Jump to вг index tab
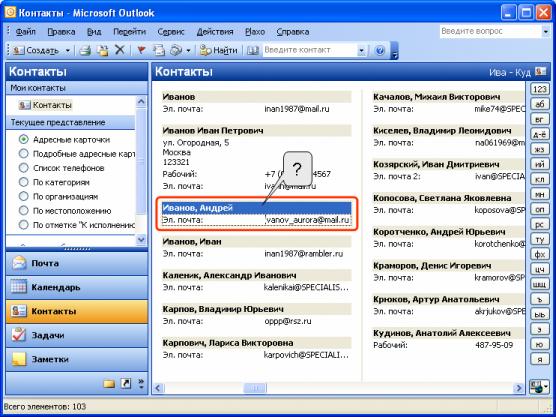556x417 pixels. [x=540, y=119]
